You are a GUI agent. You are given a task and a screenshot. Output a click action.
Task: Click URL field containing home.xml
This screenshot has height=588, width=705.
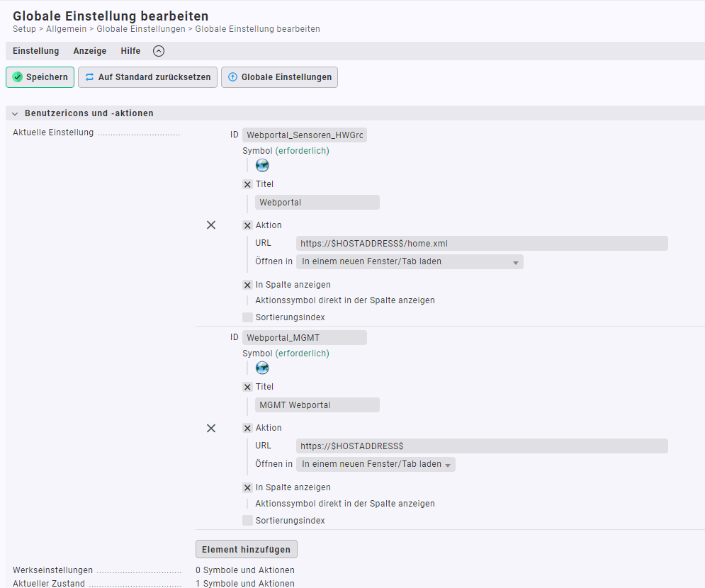482,244
